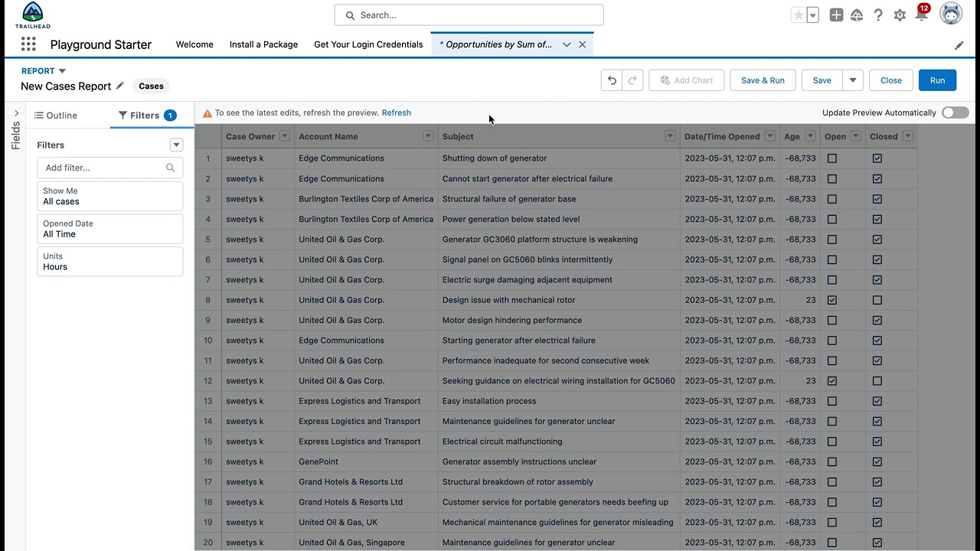Open Date/Time Opened column dropdown
The height and width of the screenshot is (551, 980).
click(769, 136)
